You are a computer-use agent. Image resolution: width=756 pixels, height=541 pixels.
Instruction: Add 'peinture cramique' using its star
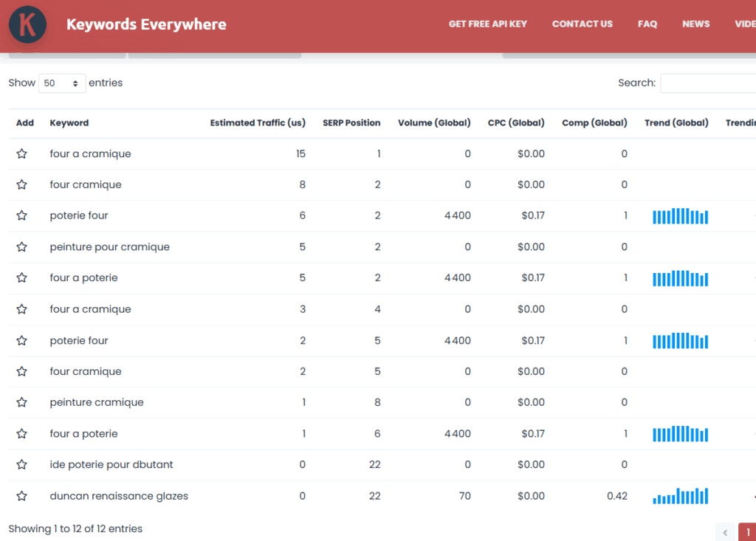click(21, 402)
